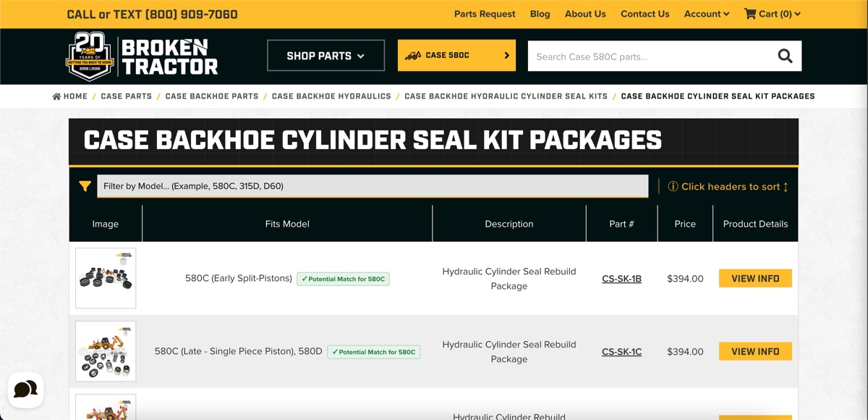The image size is (868, 420).
Task: Open Parts Request page
Action: pos(485,14)
